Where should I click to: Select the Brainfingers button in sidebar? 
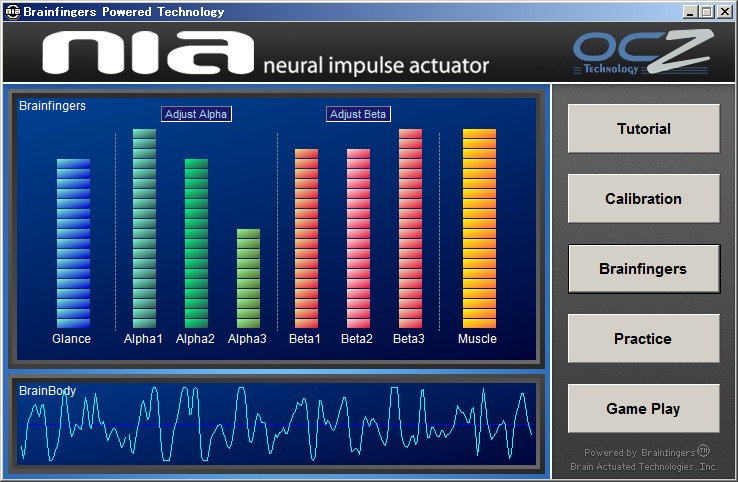coord(643,269)
